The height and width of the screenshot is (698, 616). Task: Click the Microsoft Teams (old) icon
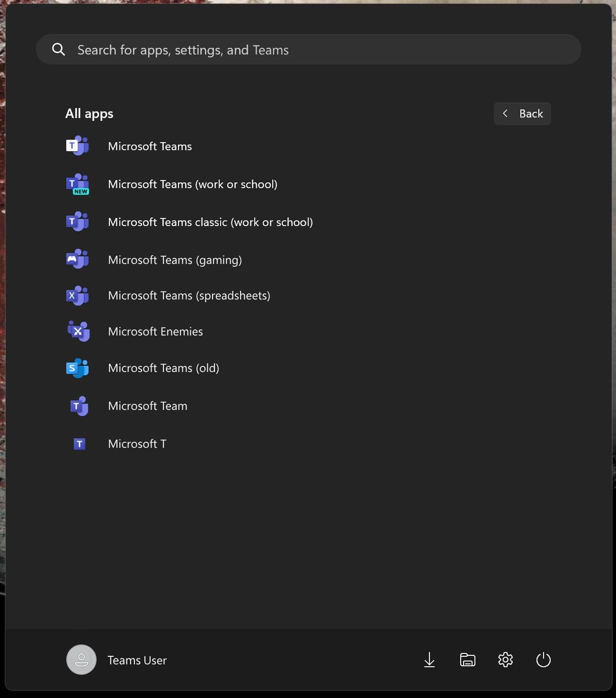[x=78, y=368]
